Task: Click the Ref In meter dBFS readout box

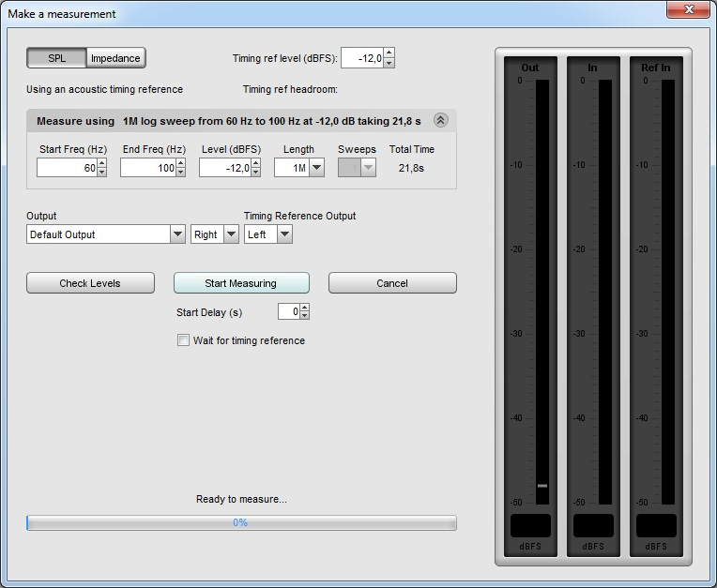Action: 656,525
